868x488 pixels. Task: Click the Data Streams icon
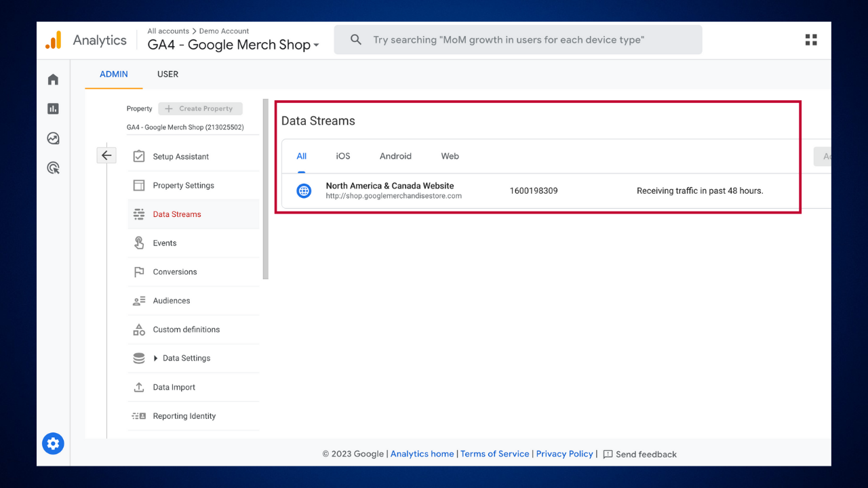click(x=139, y=214)
